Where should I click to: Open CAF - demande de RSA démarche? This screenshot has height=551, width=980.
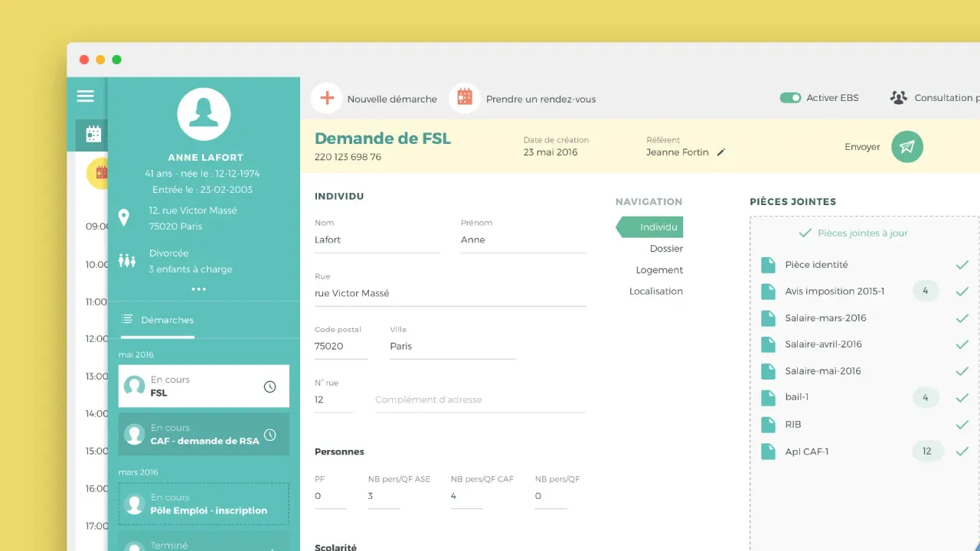click(x=204, y=435)
